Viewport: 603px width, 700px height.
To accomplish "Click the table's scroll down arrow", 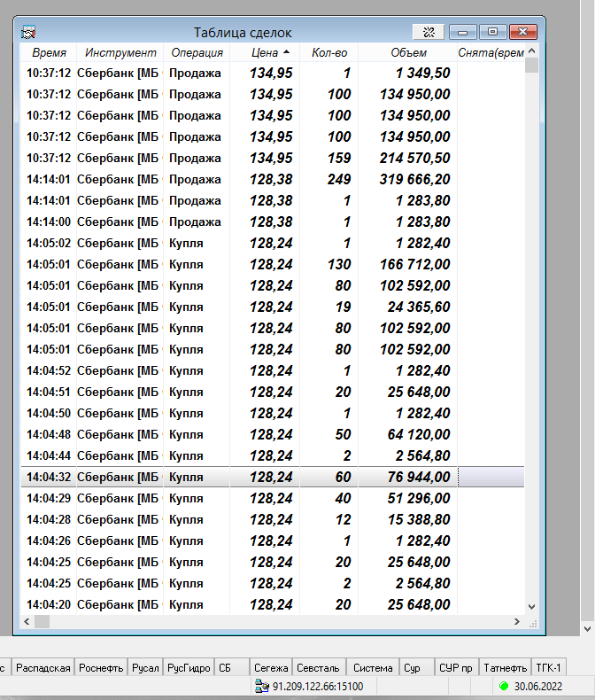I will [x=531, y=607].
